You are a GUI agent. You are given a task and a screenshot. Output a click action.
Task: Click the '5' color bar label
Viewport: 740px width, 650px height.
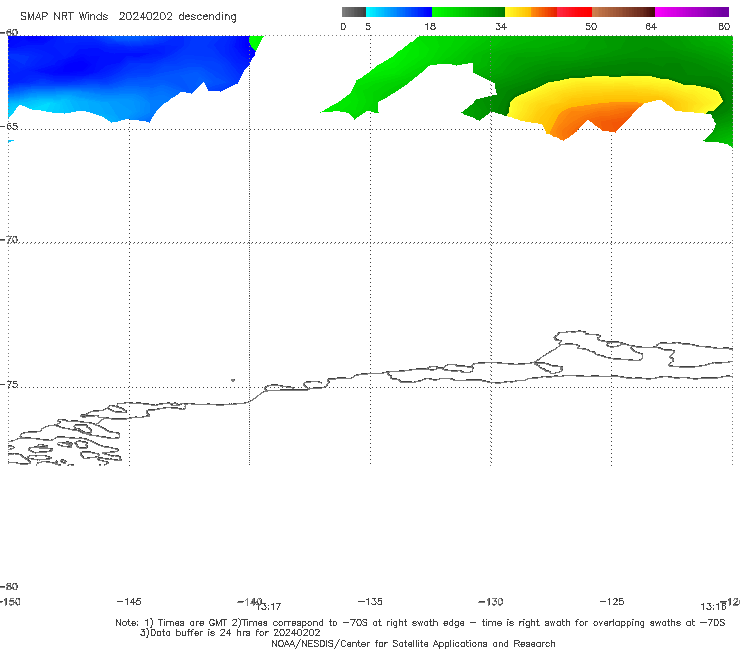click(x=368, y=26)
